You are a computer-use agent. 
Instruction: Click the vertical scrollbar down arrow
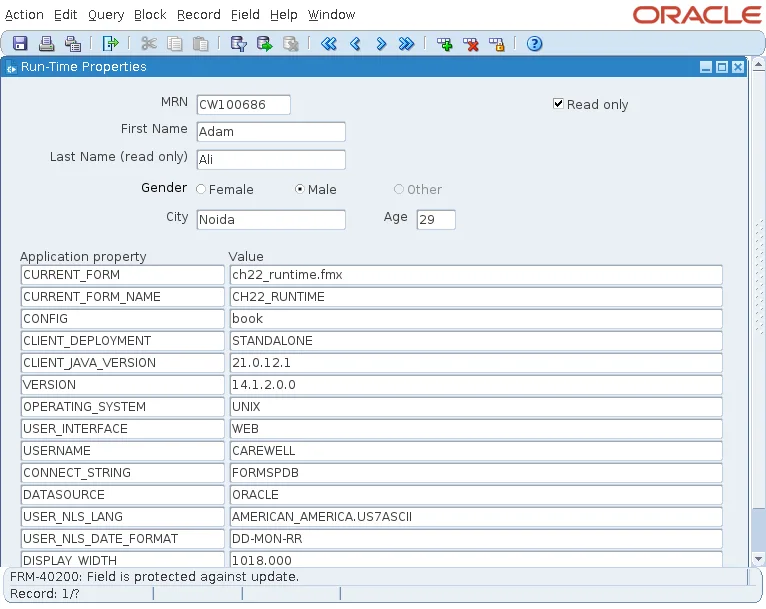coord(758,559)
